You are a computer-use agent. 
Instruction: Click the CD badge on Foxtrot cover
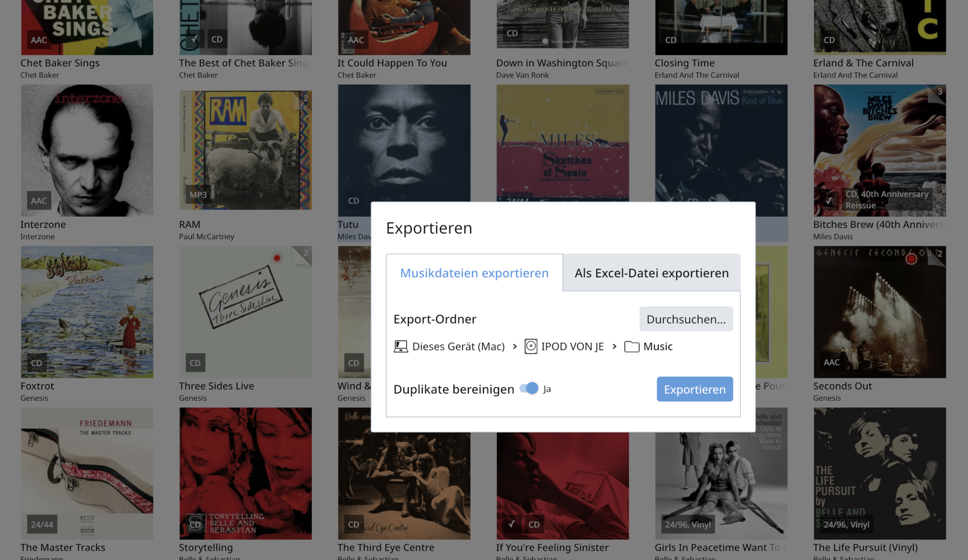click(36, 363)
